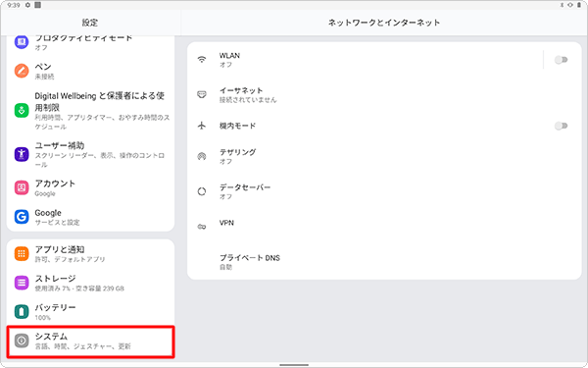Open アプリと通知 settings
The width and height of the screenshot is (588, 368).
coord(90,254)
